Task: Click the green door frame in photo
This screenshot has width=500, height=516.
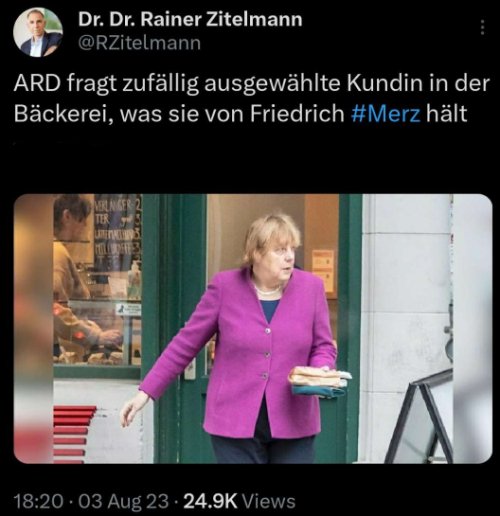Action: pos(175,328)
